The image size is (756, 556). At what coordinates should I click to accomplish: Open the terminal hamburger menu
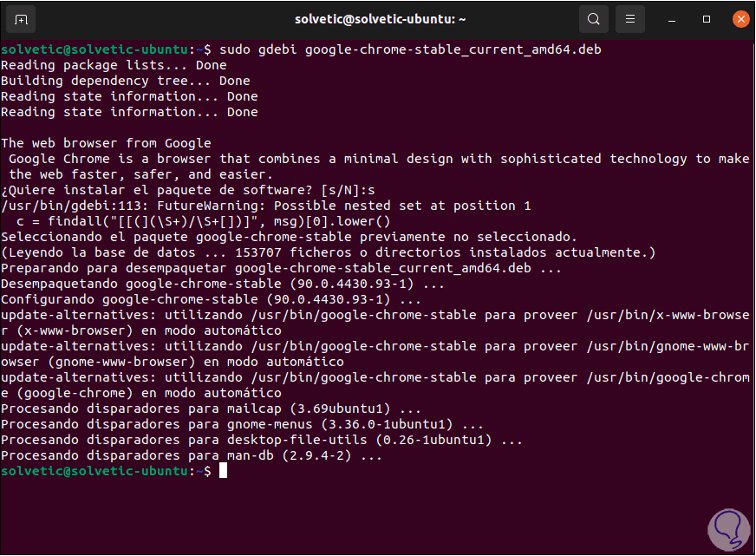(x=631, y=18)
